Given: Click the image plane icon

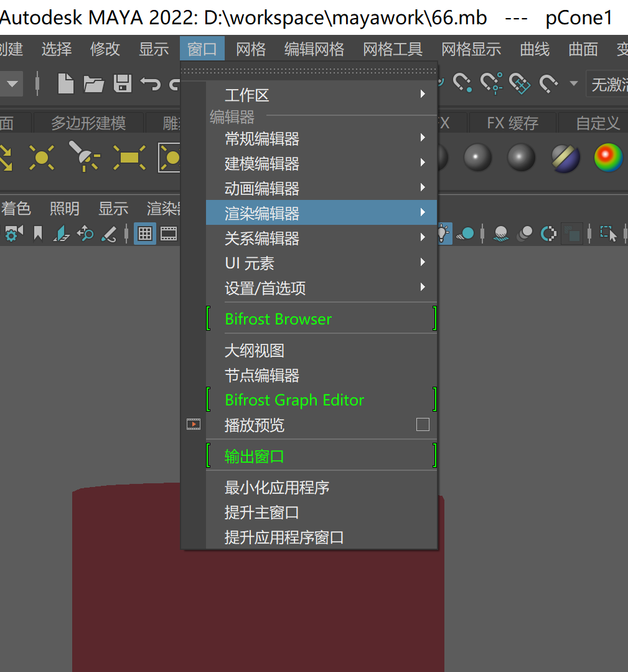Looking at the screenshot, I should coord(61,234).
